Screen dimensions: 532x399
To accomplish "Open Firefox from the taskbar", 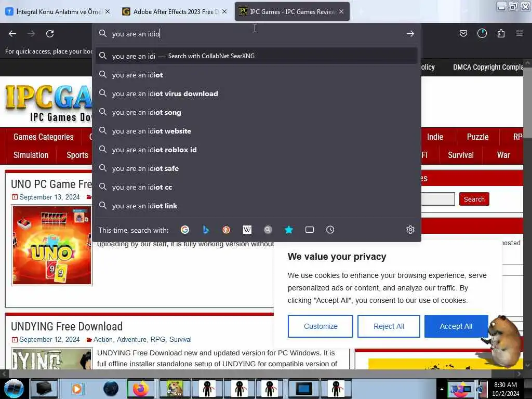I will pos(141,389).
